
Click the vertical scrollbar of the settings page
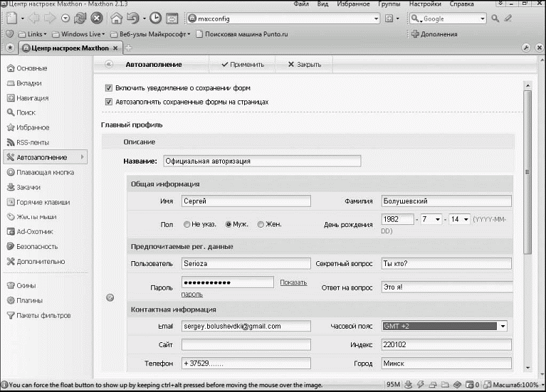[527, 171]
